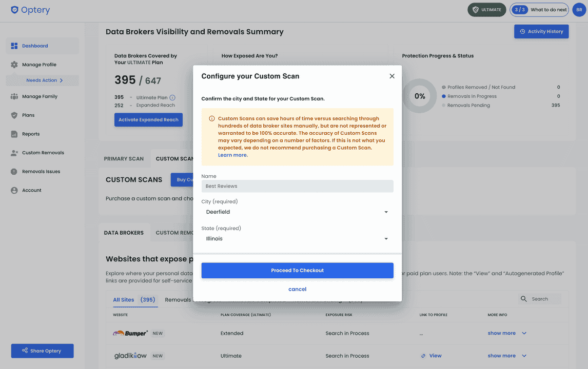Viewport: 588px width, 369px height.
Task: Click the Optery logo in header
Action: [30, 10]
